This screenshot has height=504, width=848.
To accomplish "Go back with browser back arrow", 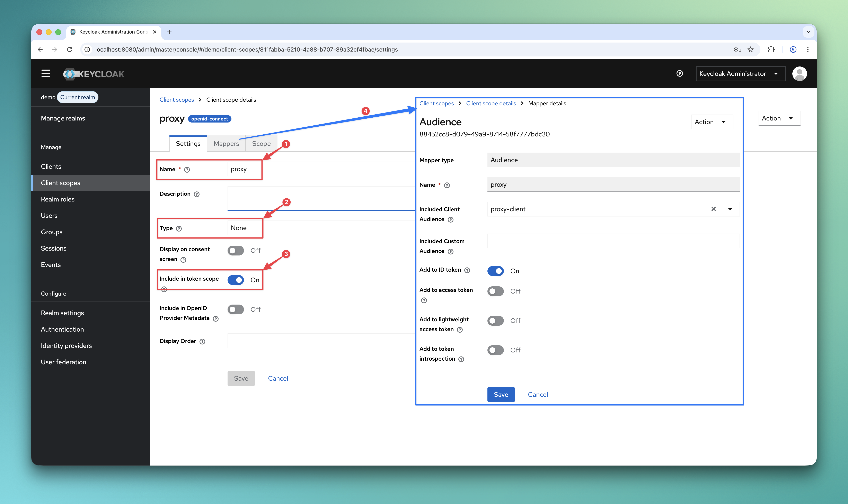I will pyautogui.click(x=40, y=49).
